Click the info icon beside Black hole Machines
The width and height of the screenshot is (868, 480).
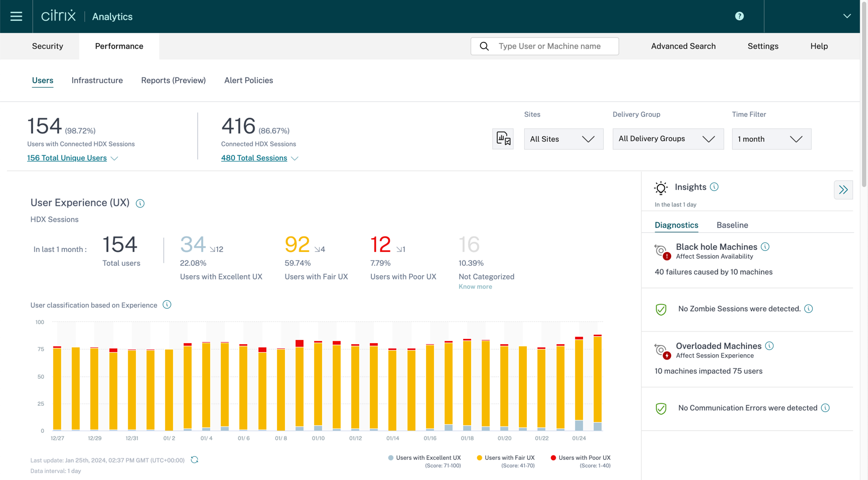(765, 247)
